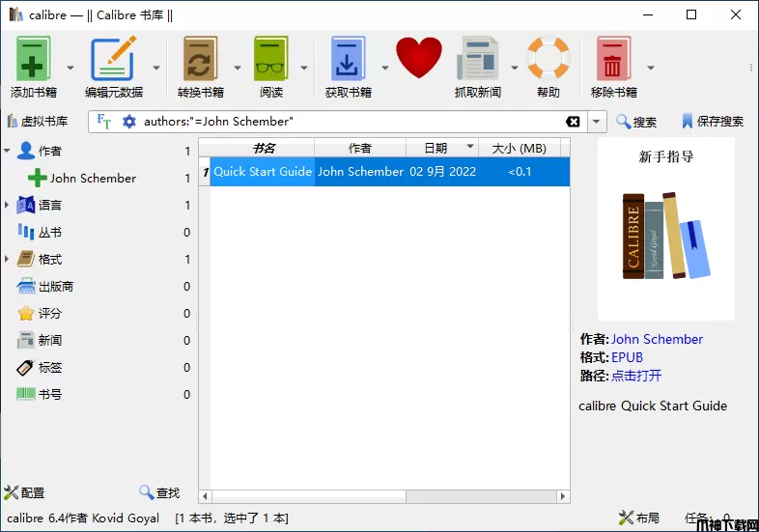Image resolution: width=759 pixels, height=532 pixels.
Task: Click the 布局 (Layout) button
Action: [639, 518]
